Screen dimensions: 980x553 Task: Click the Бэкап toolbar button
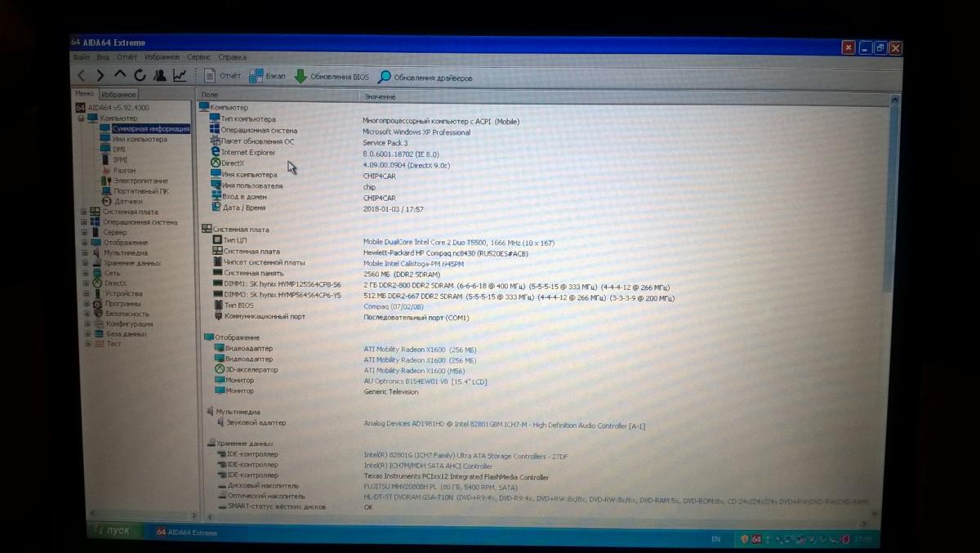pyautogui.click(x=267, y=76)
